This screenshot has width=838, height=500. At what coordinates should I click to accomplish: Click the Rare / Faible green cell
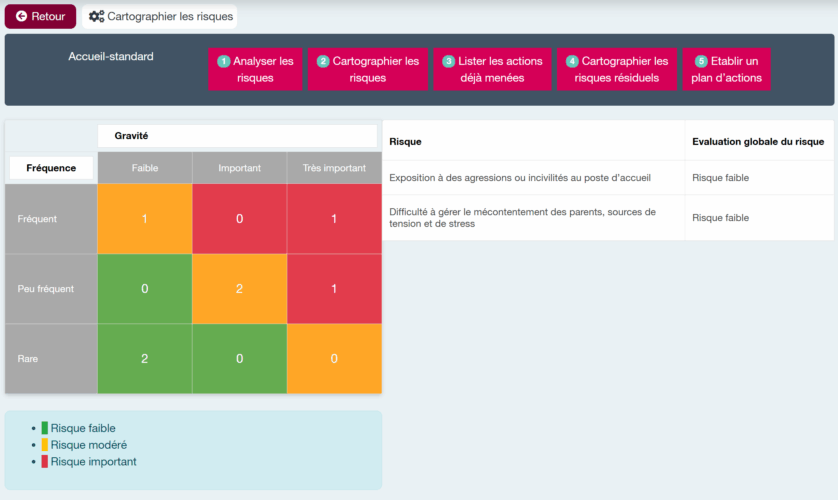[x=145, y=359]
